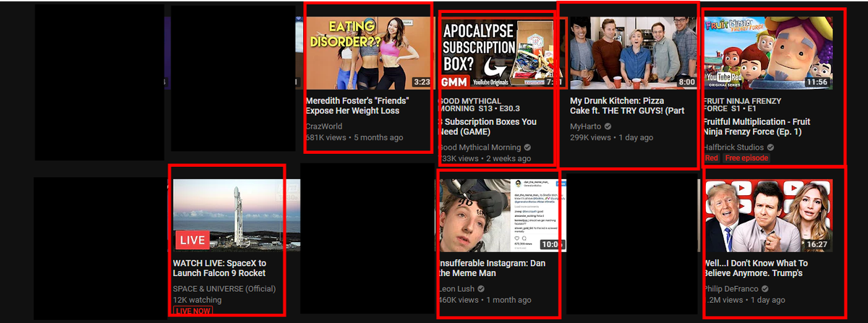Visit the MyHarto channel
Image resolution: width=868 pixels, height=323 pixels.
click(x=586, y=126)
